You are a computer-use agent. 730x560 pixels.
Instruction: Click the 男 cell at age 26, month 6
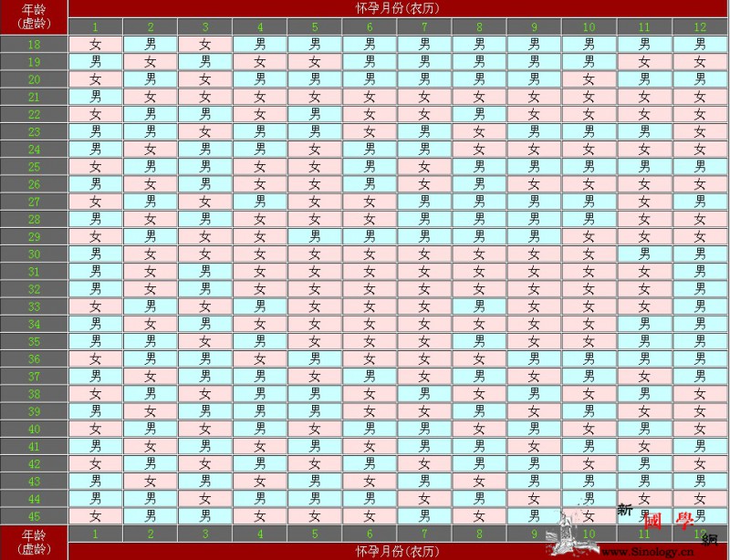tap(370, 184)
